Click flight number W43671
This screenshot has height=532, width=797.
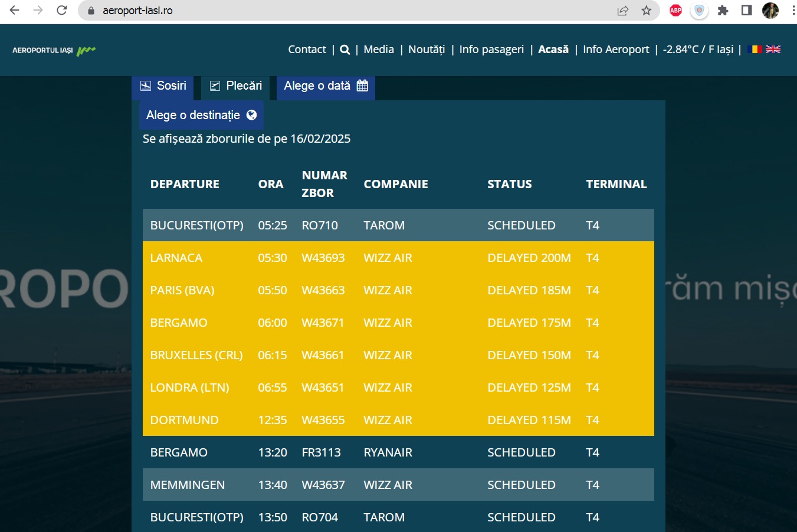[323, 323]
